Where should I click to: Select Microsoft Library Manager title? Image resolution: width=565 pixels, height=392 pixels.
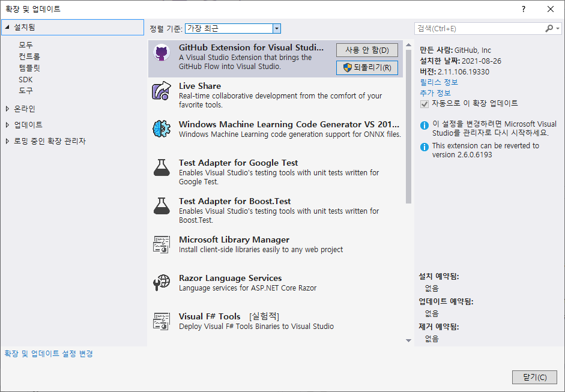pyautogui.click(x=234, y=240)
